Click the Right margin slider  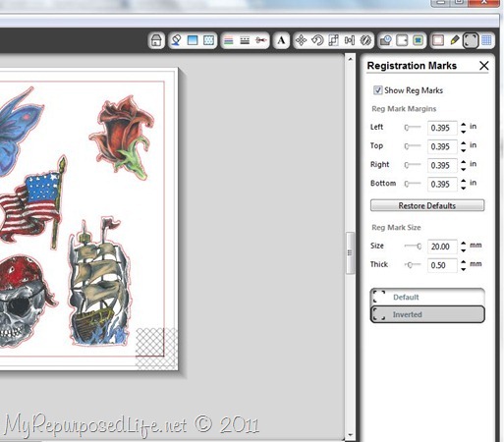point(413,165)
